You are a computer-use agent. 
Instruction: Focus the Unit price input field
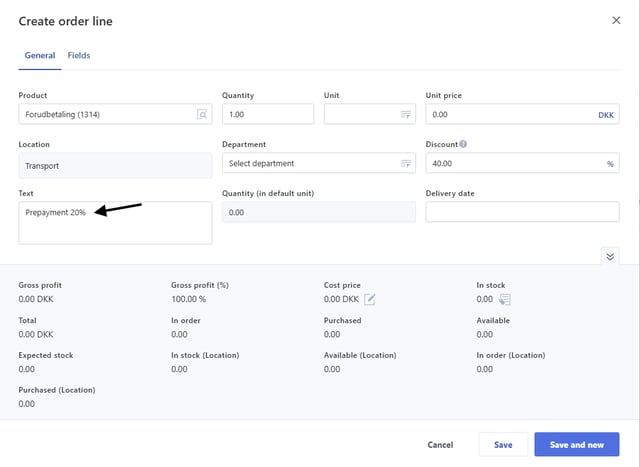pyautogui.click(x=508, y=115)
